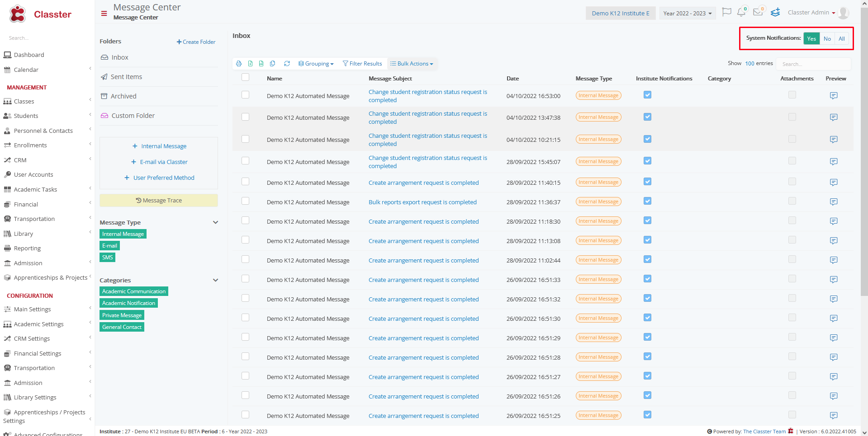
Task: Export the inbox to CSV file icon
Action: [x=261, y=64]
